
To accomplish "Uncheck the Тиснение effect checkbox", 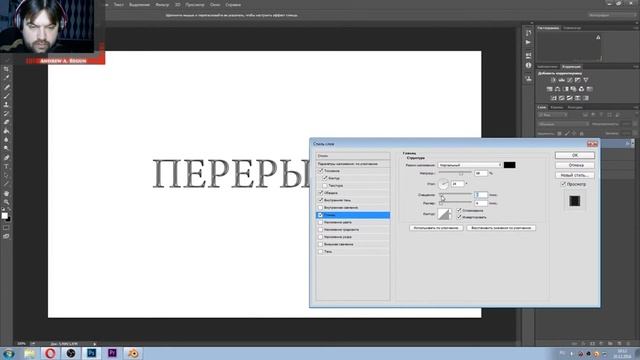I will (x=320, y=171).
